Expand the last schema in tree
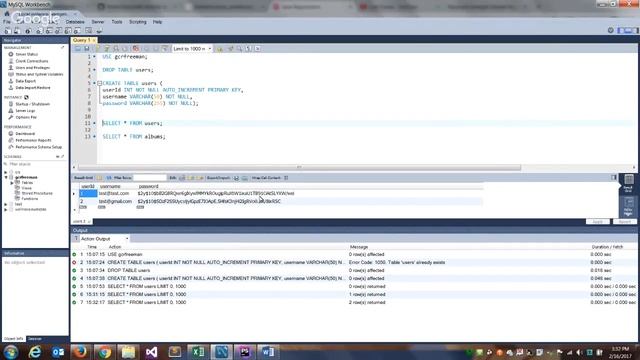This screenshot has height=360, width=640. [x=6, y=209]
